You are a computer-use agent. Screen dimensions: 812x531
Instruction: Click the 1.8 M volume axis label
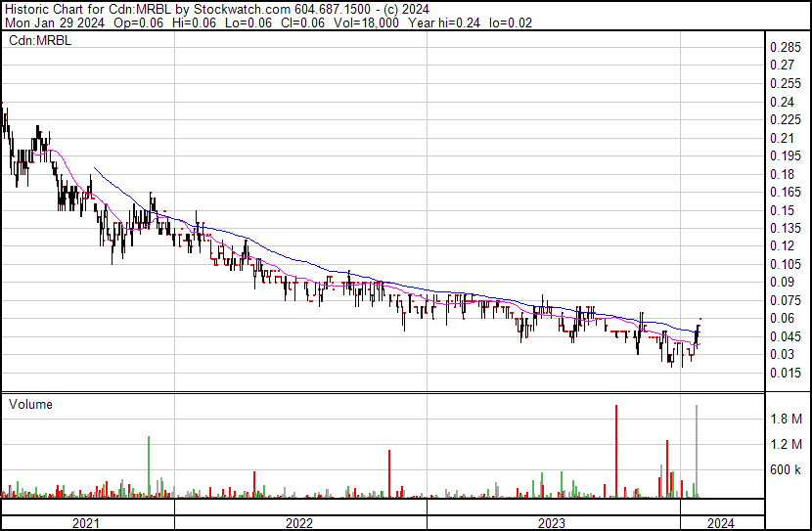(787, 420)
